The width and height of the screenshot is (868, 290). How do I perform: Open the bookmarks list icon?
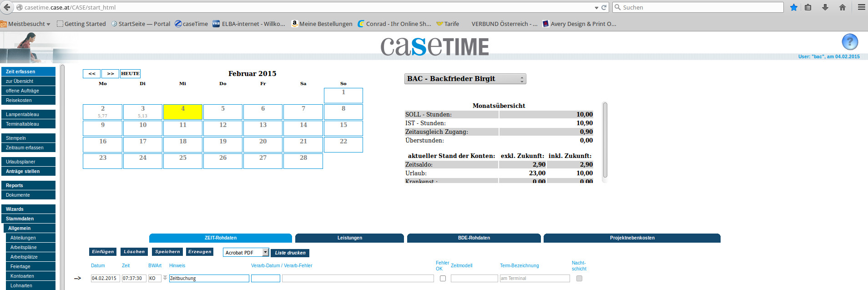pos(808,7)
